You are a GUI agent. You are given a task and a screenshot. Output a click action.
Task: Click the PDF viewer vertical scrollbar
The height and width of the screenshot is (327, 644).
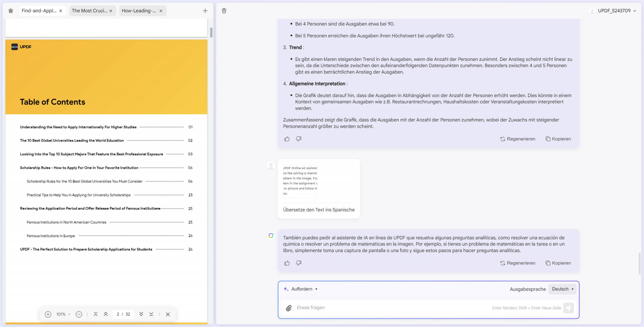click(x=211, y=33)
